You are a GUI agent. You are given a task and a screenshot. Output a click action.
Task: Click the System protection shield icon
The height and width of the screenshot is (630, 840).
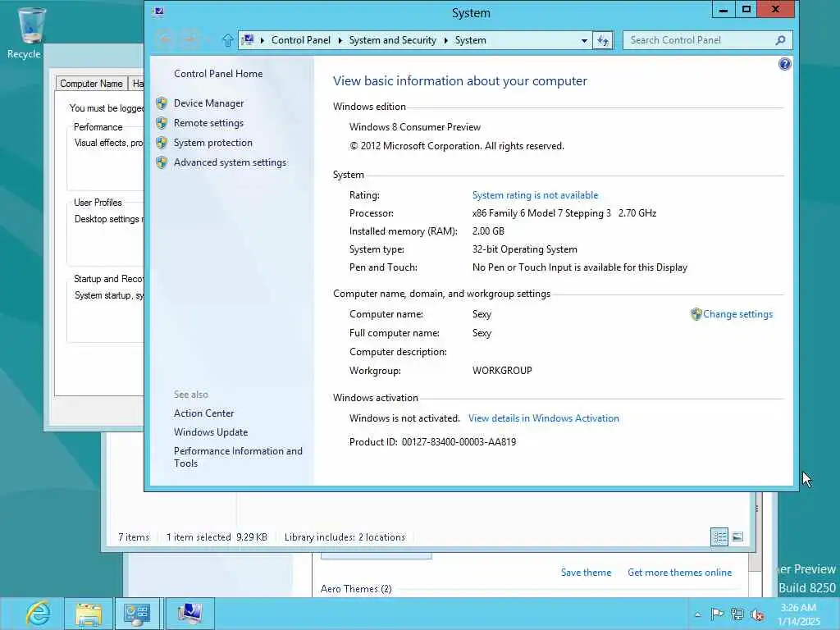162,143
